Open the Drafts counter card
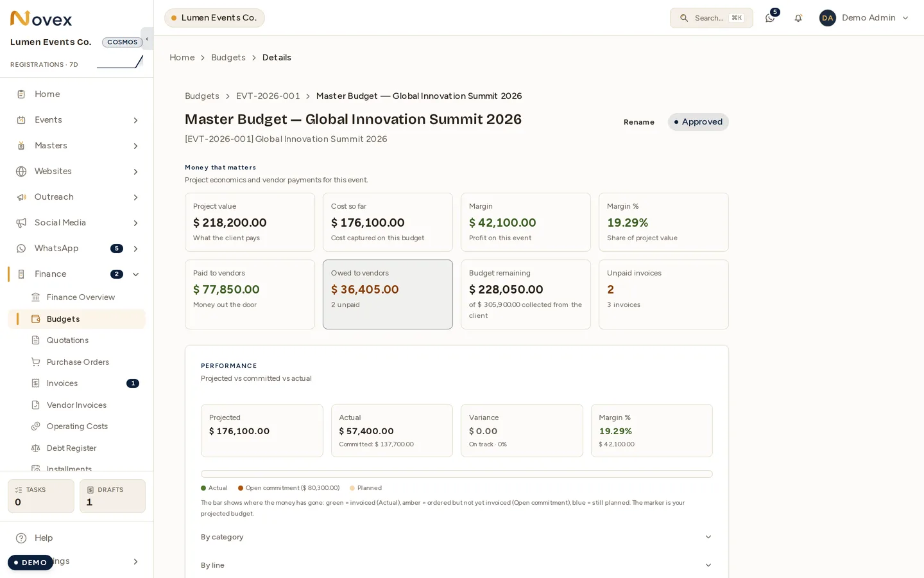924x578 pixels. point(112,496)
